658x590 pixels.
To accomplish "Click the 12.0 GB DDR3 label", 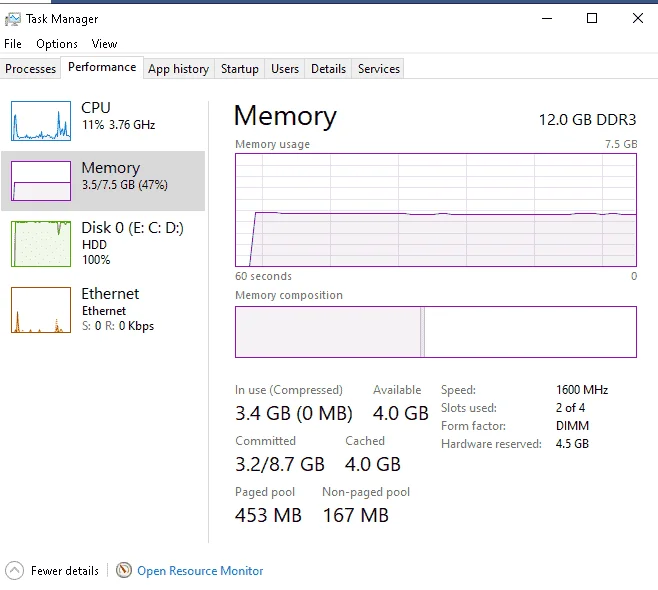I will [588, 120].
